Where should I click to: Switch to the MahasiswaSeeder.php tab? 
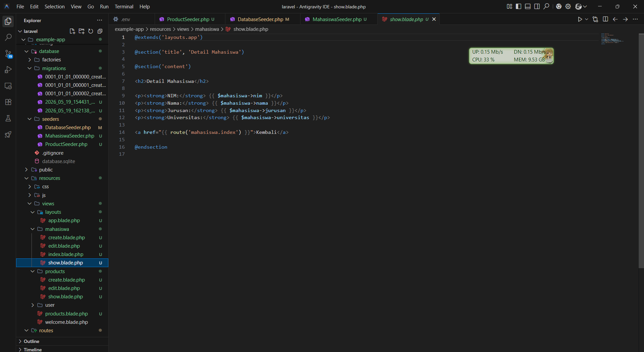click(x=339, y=19)
